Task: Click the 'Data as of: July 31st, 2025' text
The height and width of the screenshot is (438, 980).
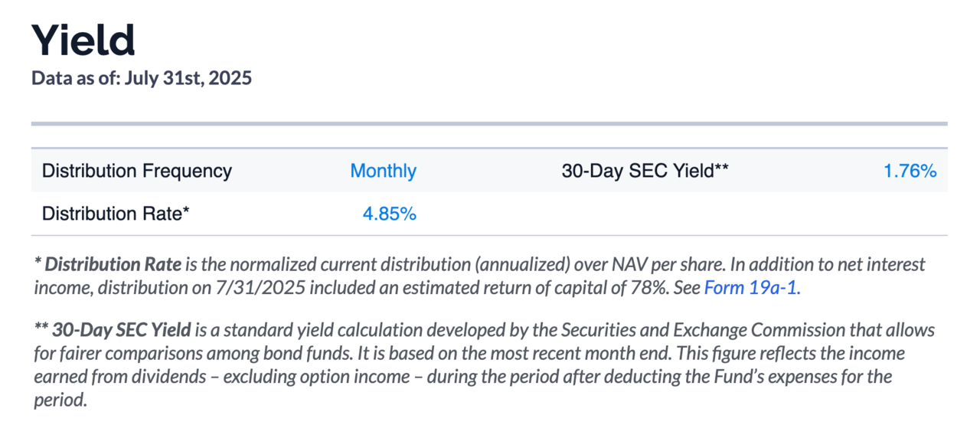Action: [x=142, y=78]
